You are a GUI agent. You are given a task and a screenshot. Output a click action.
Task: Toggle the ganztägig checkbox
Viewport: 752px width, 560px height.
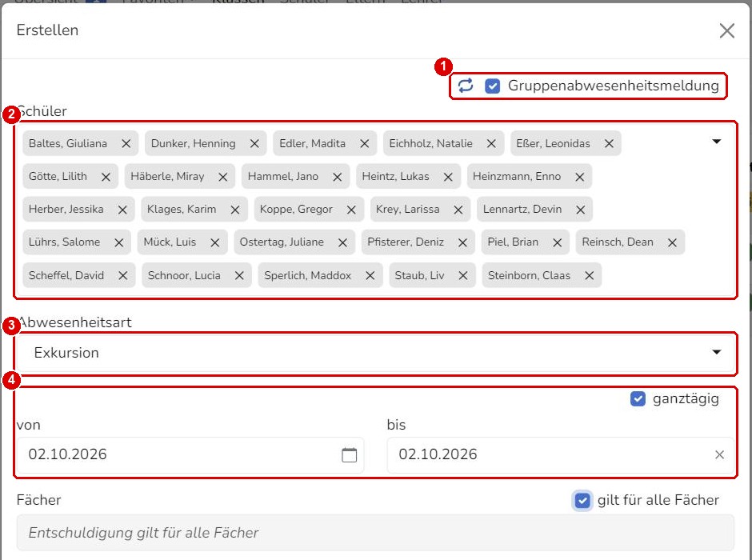[x=638, y=398]
